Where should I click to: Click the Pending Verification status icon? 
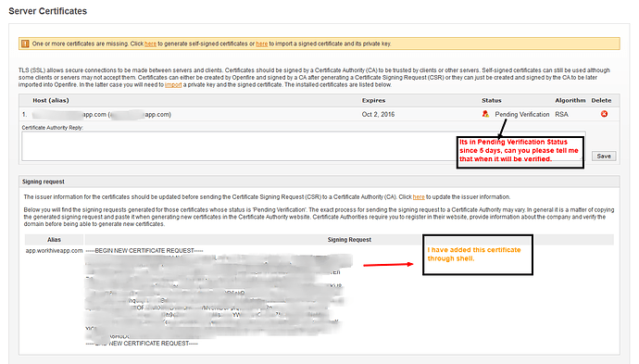coord(485,114)
